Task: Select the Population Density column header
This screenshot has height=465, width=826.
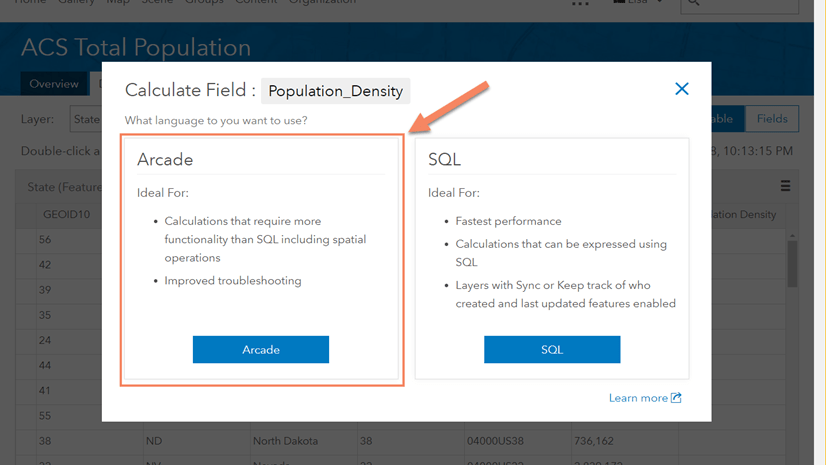Action: tap(742, 214)
